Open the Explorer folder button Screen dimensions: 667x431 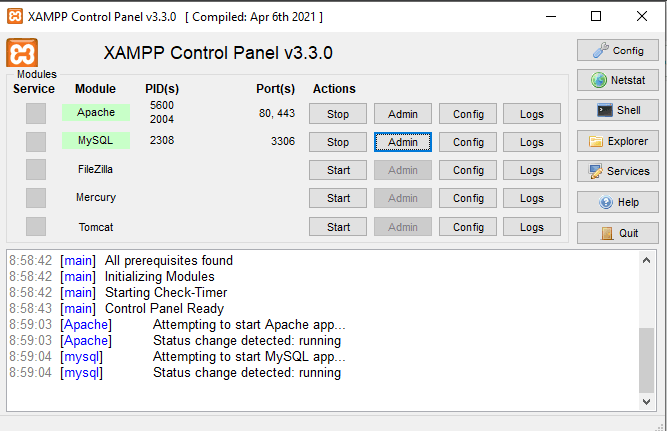pyautogui.click(x=617, y=141)
